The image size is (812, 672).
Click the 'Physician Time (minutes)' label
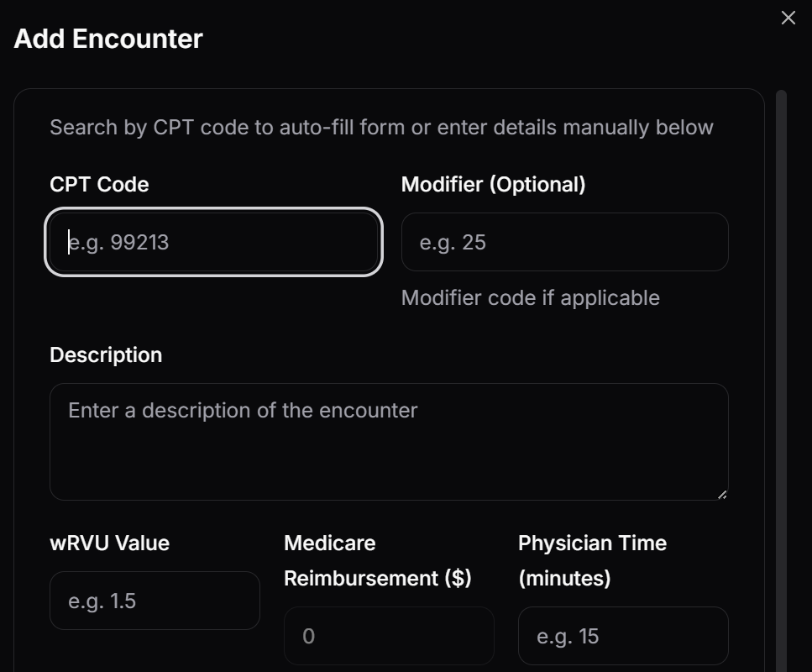[592, 561]
